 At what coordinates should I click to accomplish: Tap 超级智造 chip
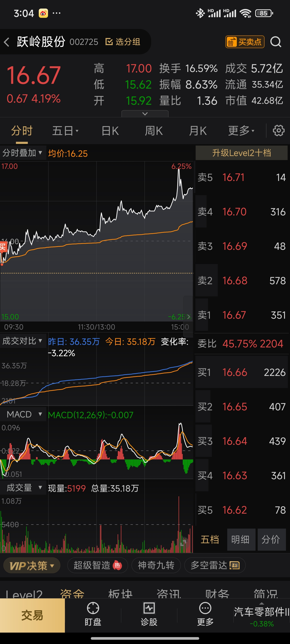(98, 565)
